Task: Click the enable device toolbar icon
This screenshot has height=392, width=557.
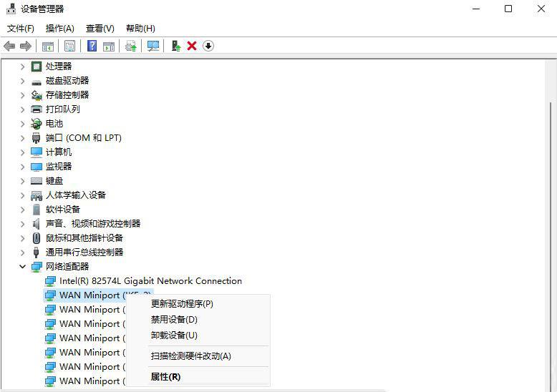Action: [176, 46]
